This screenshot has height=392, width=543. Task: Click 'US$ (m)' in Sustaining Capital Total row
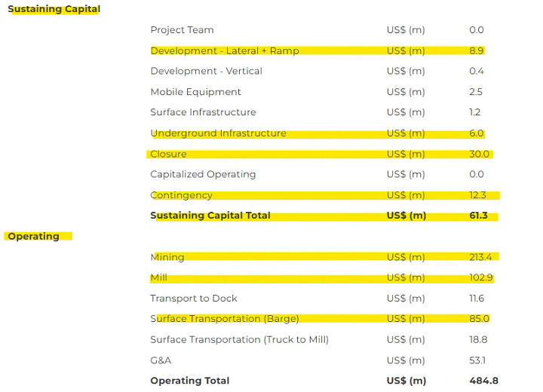pos(406,216)
